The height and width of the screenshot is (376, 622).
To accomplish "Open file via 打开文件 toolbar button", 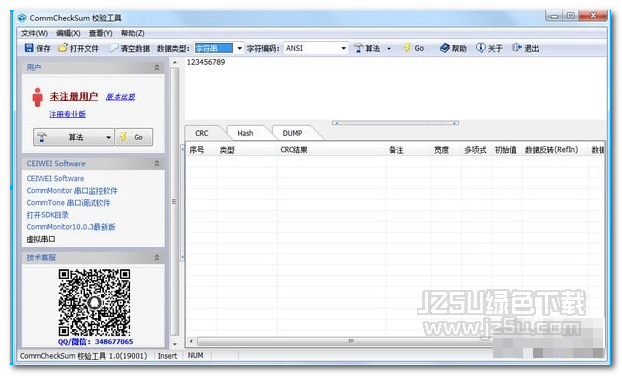I will (x=79, y=48).
